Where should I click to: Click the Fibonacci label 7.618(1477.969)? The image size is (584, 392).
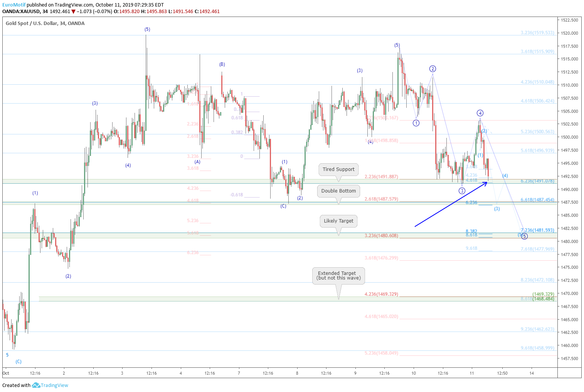537,249
